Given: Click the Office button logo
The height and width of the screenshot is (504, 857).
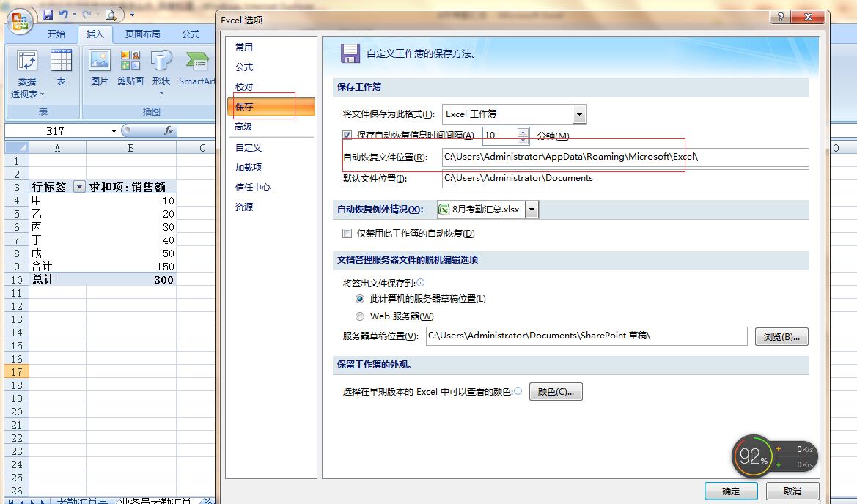Looking at the screenshot, I should pos(21,21).
